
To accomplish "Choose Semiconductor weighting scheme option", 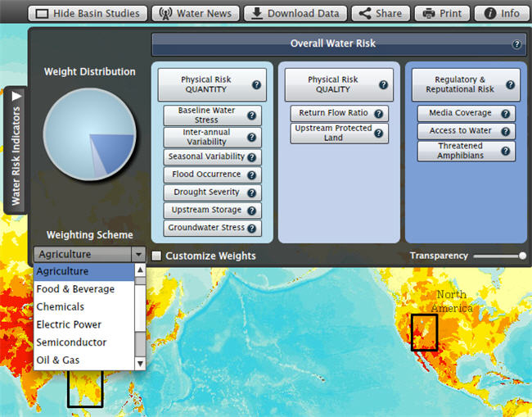I will [71, 342].
